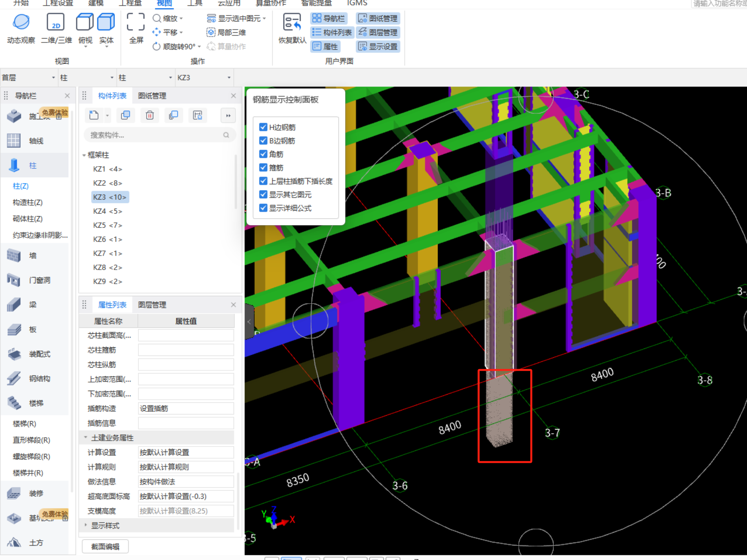Screen dimensions: 747x560
Task: Click the 搜索构件 search field
Action: (x=160, y=135)
